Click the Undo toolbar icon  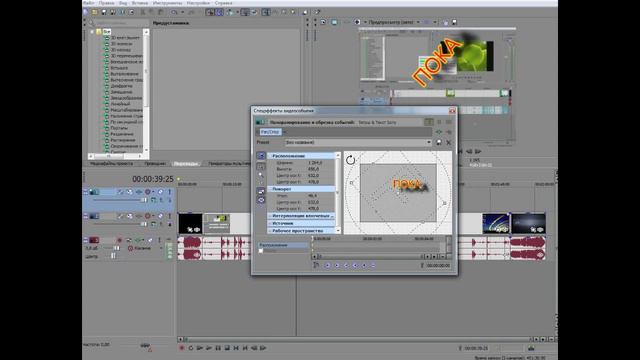point(174,12)
